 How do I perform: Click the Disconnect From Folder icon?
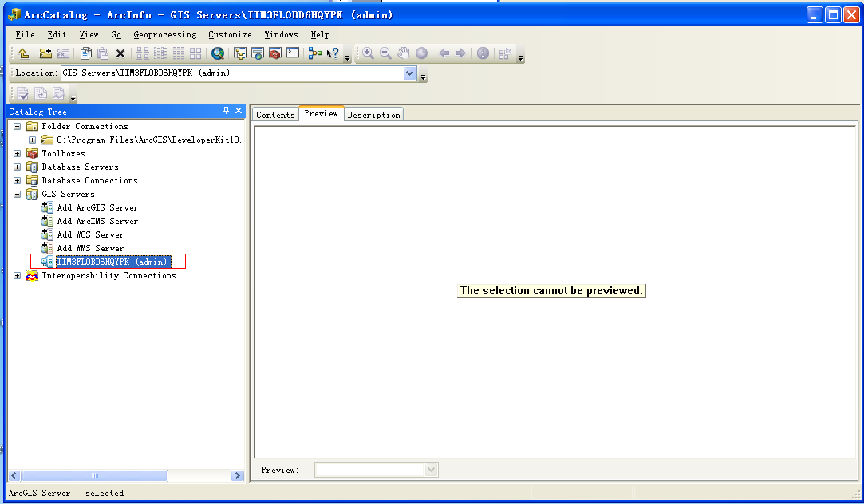(63, 53)
